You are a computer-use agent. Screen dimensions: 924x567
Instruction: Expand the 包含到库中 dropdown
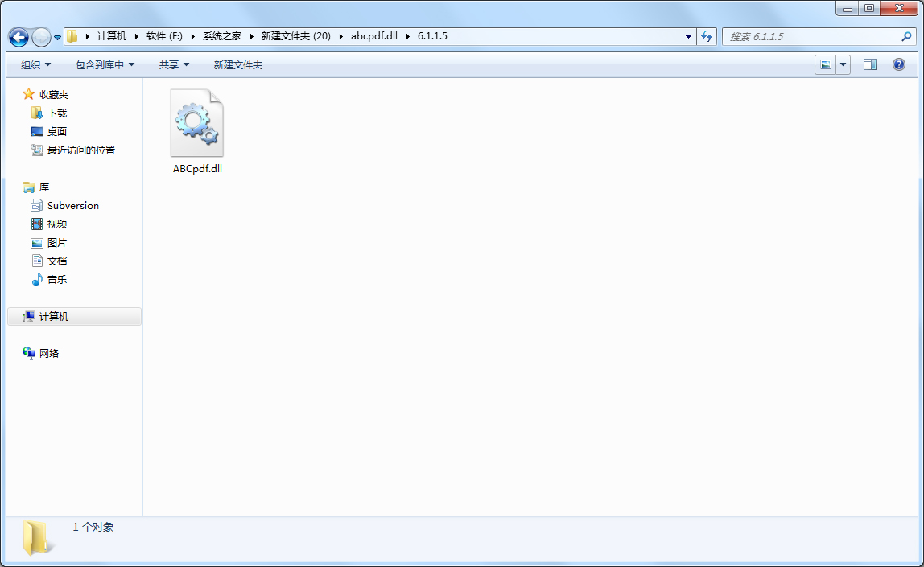pos(105,64)
